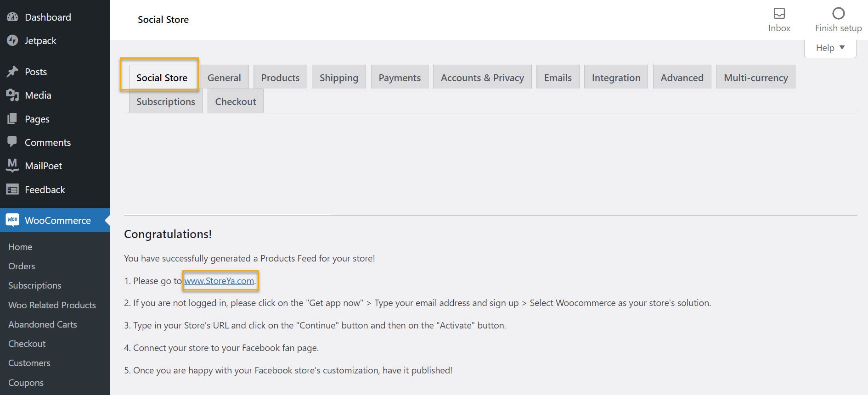Click the Feedback form icon
This screenshot has height=395, width=868.
click(x=12, y=189)
